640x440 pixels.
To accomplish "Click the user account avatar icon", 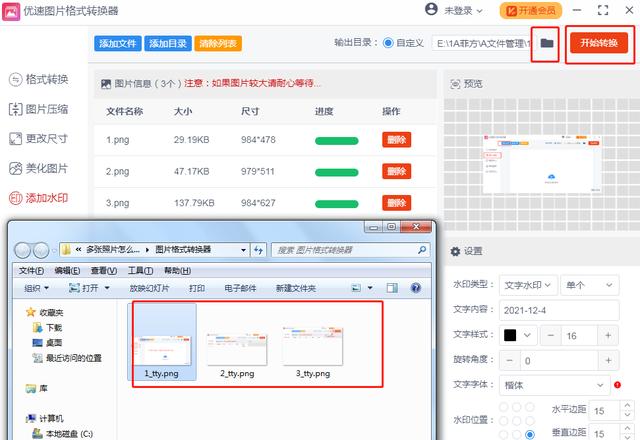I will point(431,9).
